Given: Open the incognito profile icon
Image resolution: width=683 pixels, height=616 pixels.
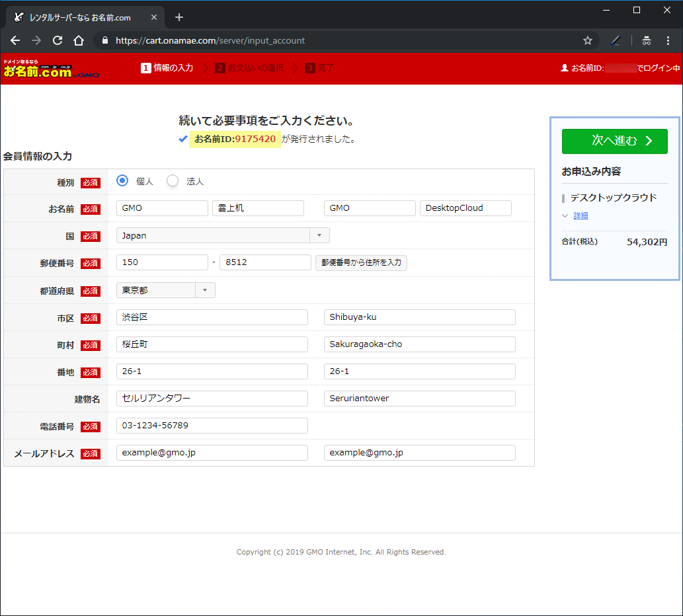Looking at the screenshot, I should pyautogui.click(x=647, y=40).
